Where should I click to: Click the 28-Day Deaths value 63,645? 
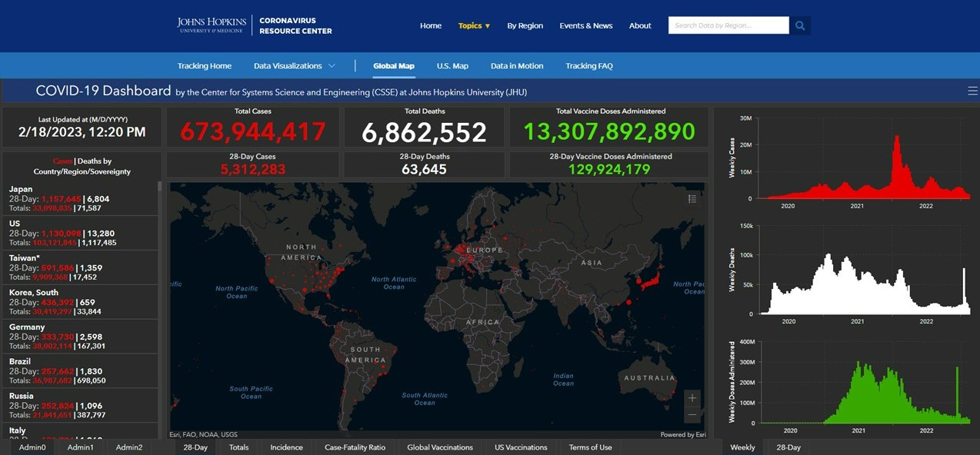424,169
